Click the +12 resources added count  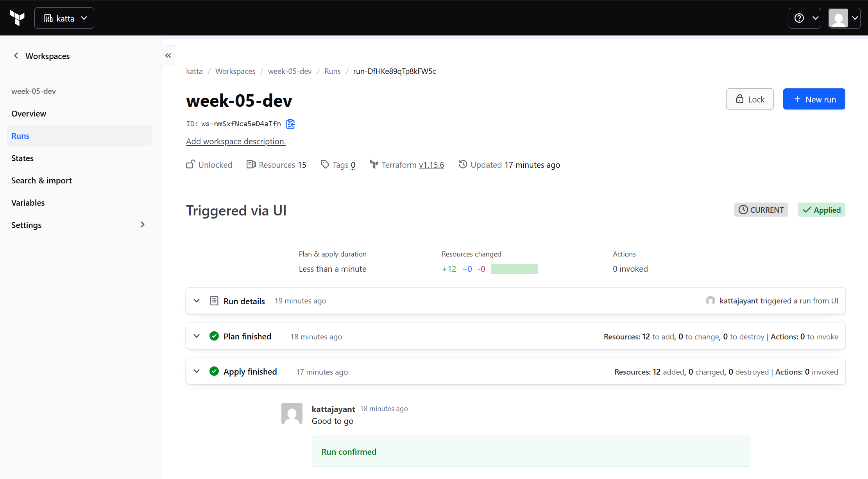click(449, 269)
